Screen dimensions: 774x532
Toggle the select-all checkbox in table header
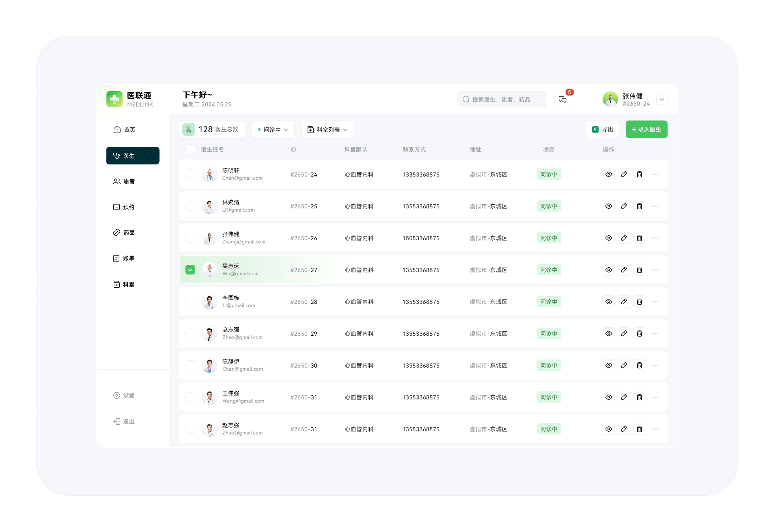click(x=190, y=149)
